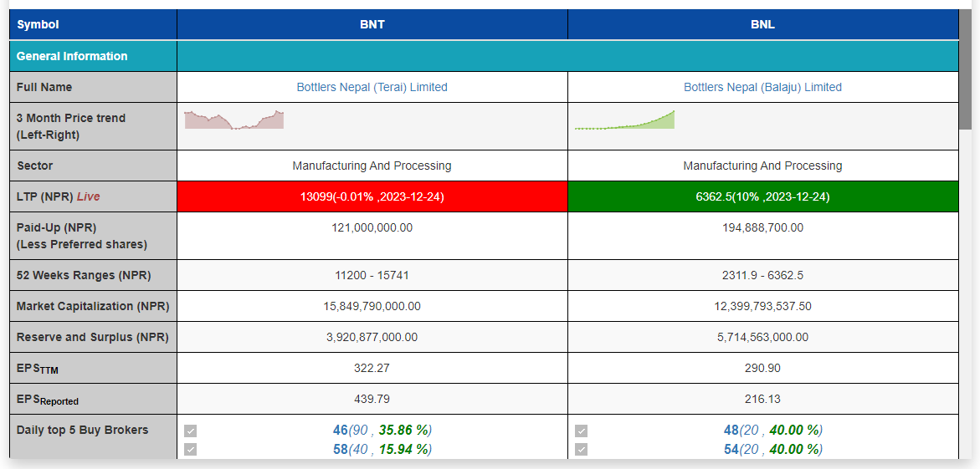View BNL 3 month price trend chart
This screenshot has width=980, height=469.
pyautogui.click(x=624, y=120)
